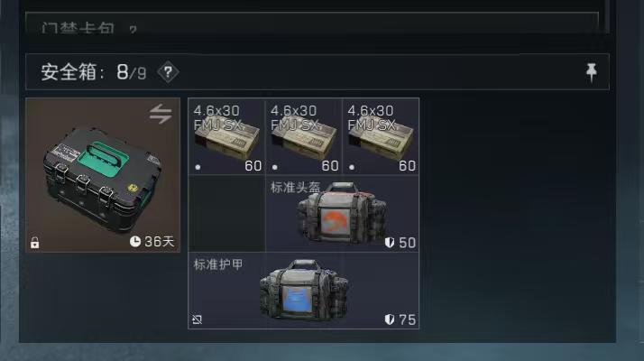Click the green-handled safe box case image

[x=103, y=175]
